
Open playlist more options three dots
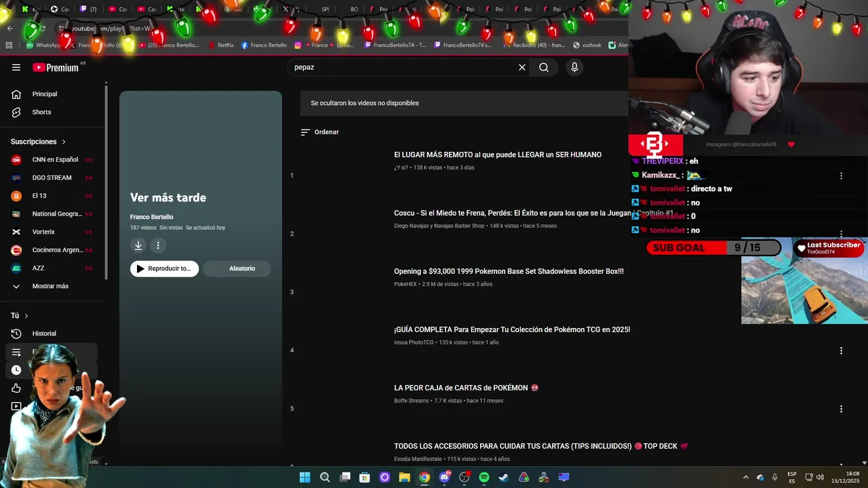click(x=158, y=245)
